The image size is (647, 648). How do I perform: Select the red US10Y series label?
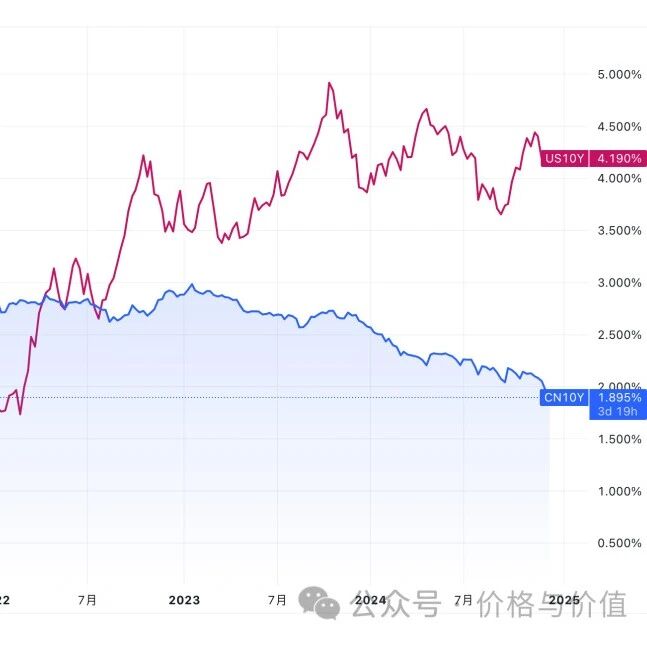click(564, 158)
